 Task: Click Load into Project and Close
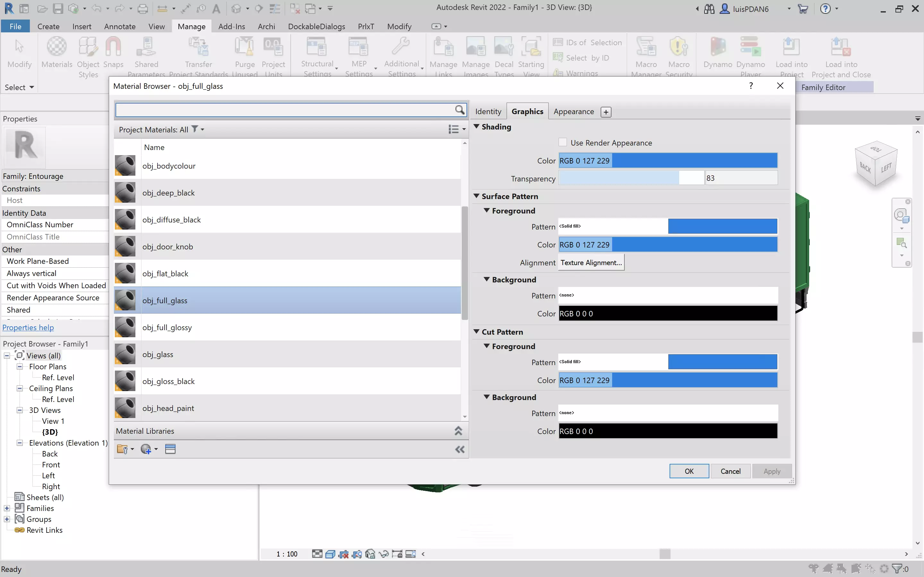(x=842, y=55)
